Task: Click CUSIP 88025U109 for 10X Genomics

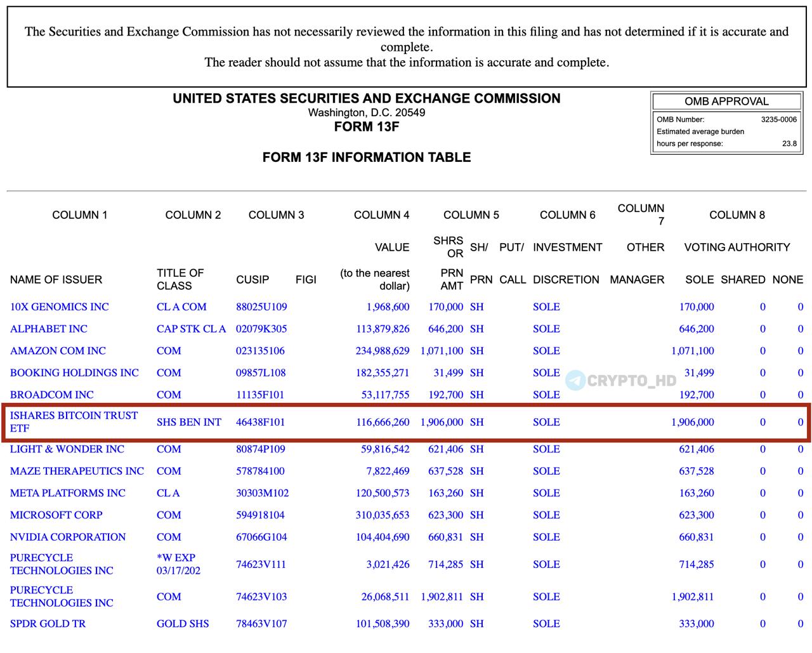Action: pos(261,307)
